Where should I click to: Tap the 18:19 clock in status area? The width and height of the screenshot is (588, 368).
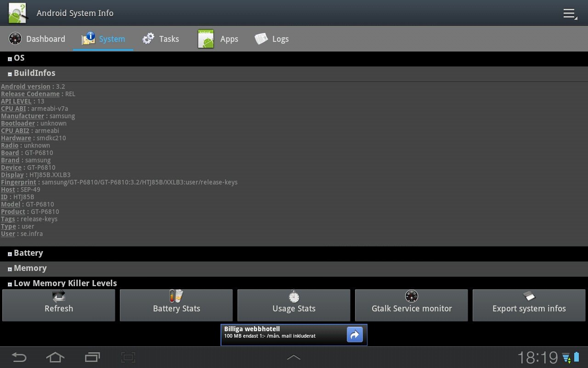coord(537,357)
